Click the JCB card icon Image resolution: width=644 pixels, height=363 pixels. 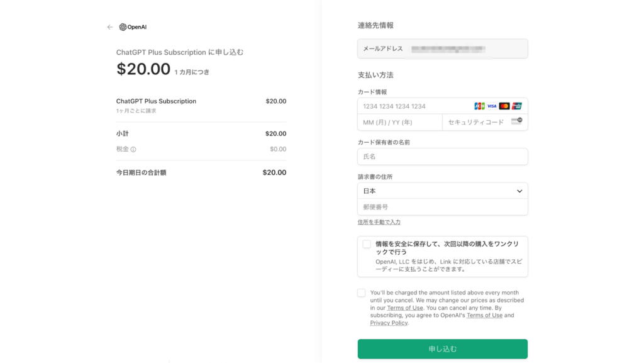pyautogui.click(x=479, y=106)
